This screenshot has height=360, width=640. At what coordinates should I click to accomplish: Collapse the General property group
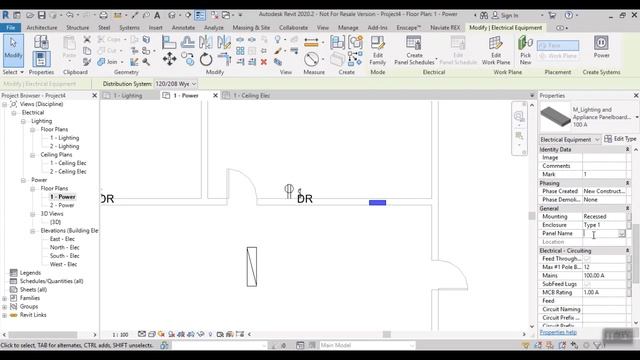[627, 209]
